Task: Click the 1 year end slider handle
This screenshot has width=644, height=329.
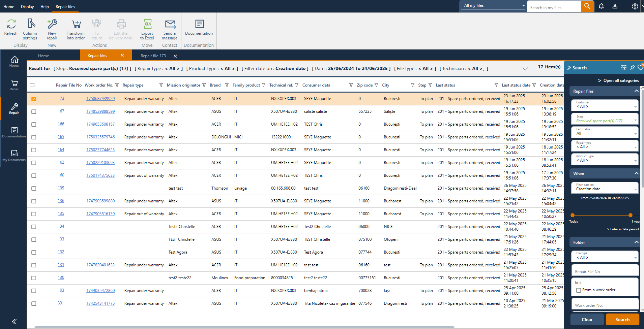Action: tap(630, 215)
